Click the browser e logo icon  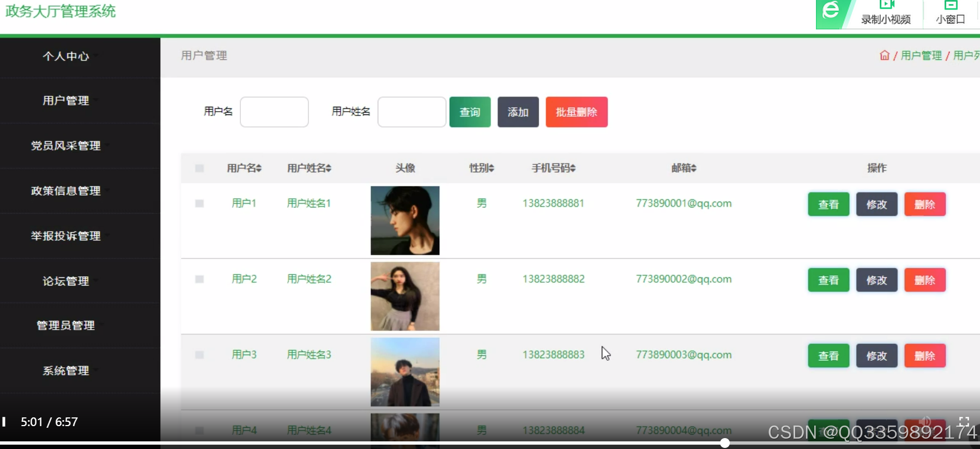831,11
